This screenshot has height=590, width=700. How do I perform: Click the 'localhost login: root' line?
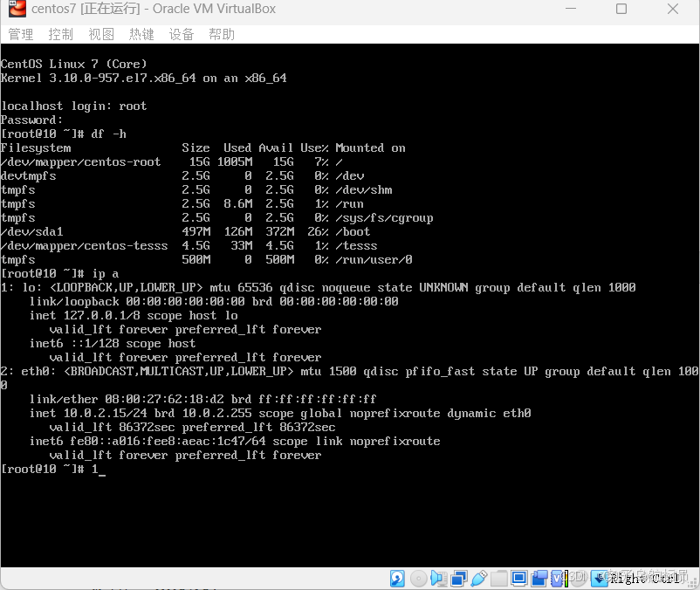[x=74, y=106]
